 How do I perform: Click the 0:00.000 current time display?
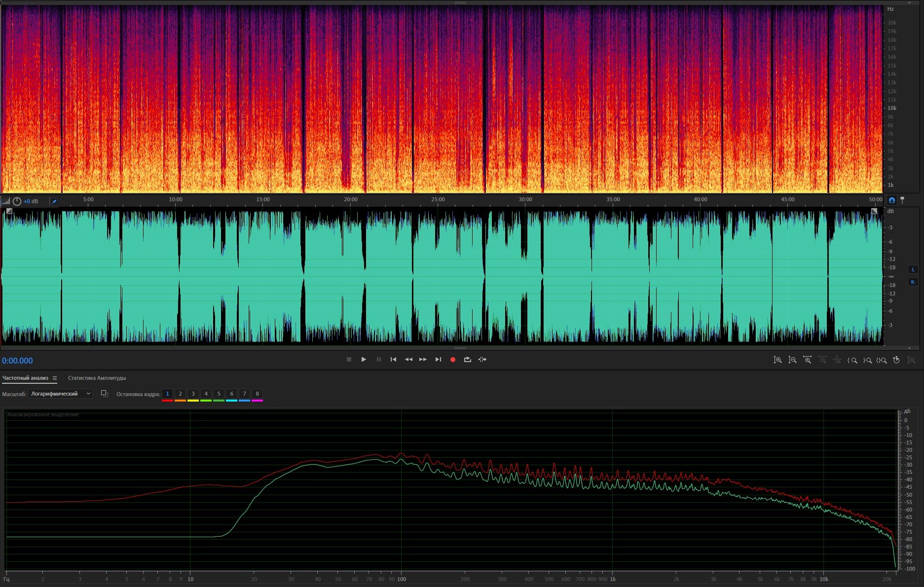[17, 361]
